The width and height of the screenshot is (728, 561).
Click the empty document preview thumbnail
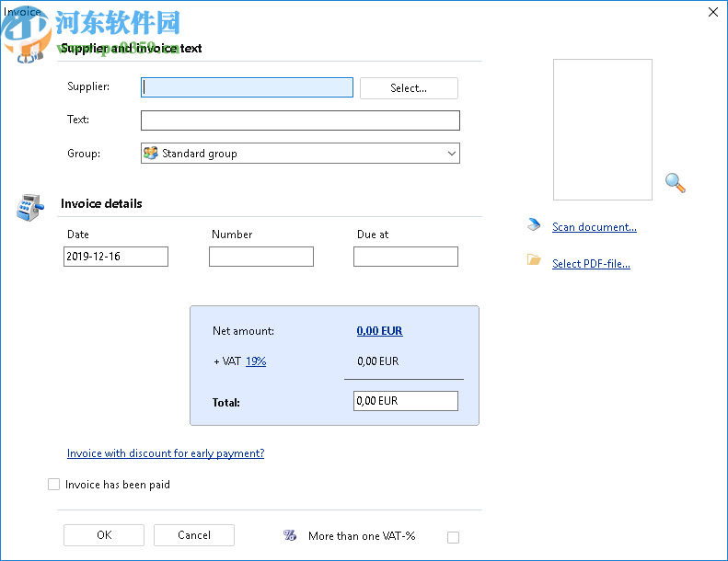click(603, 130)
